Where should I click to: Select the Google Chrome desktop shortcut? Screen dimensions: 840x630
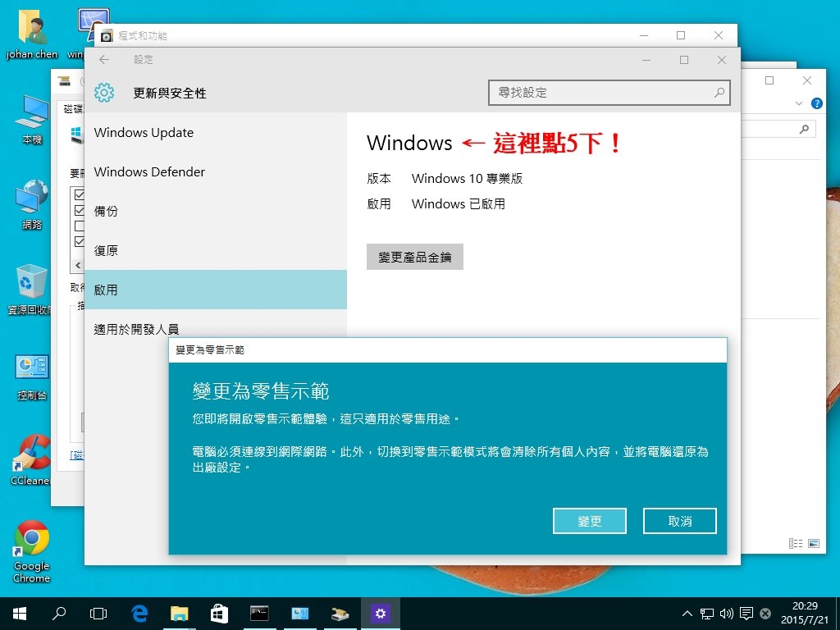click(32, 552)
